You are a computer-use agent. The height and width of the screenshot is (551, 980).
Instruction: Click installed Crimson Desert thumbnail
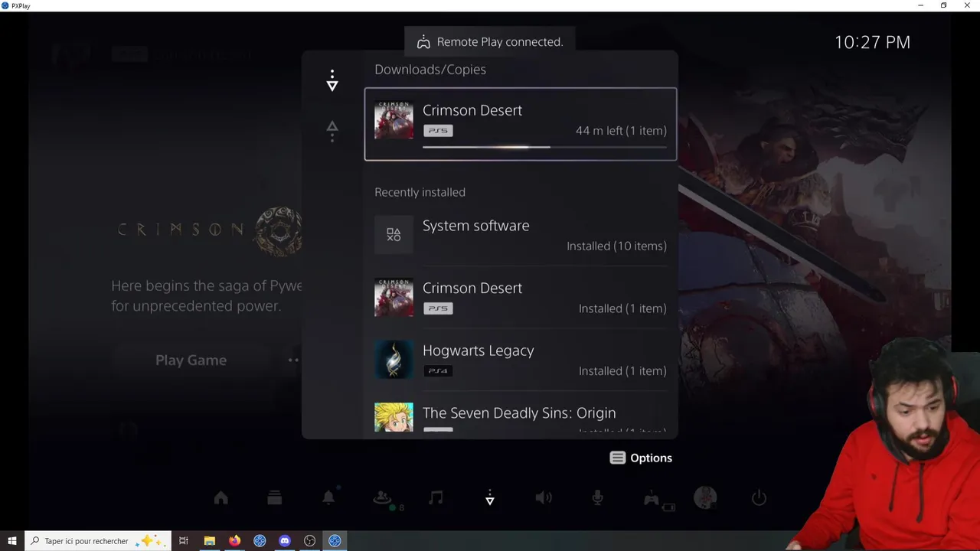point(394,298)
